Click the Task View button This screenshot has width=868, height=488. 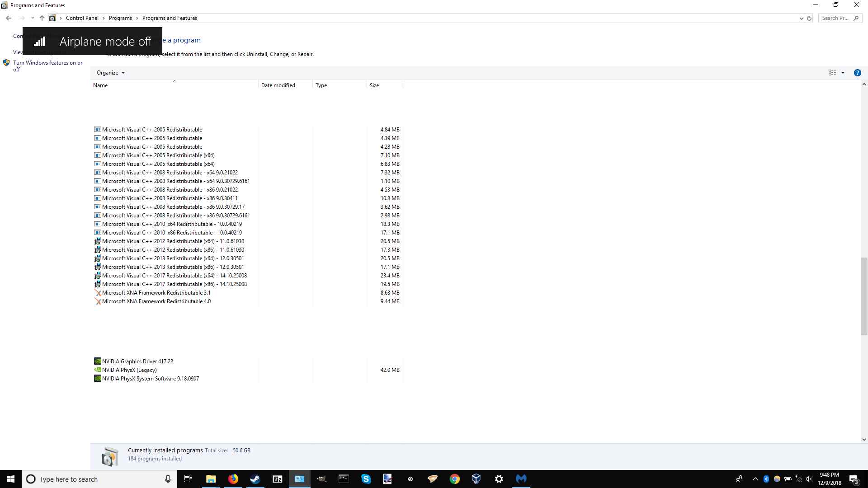(x=188, y=479)
